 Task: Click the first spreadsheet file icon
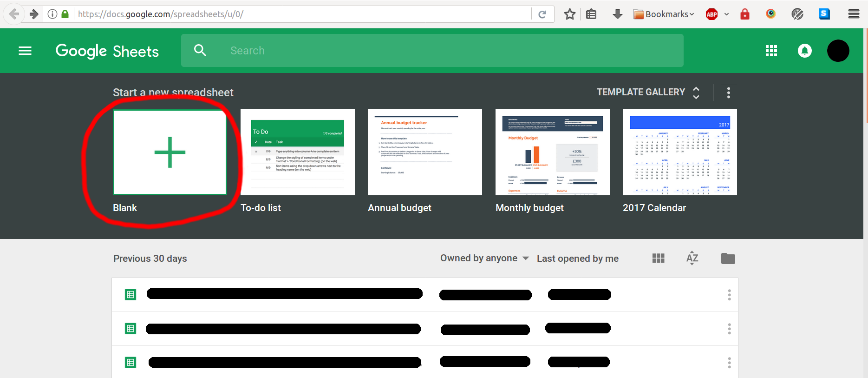[131, 294]
